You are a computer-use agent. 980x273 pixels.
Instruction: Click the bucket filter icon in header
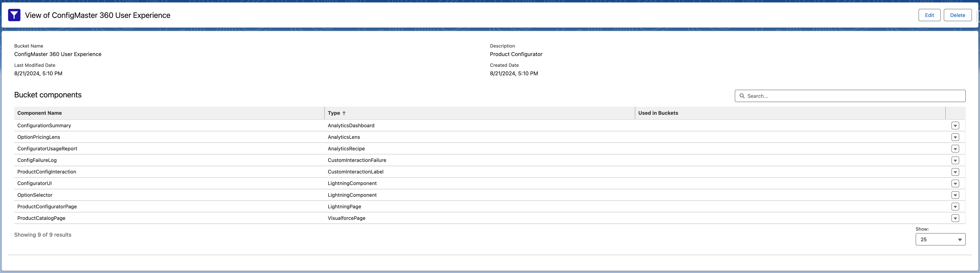pyautogui.click(x=14, y=15)
